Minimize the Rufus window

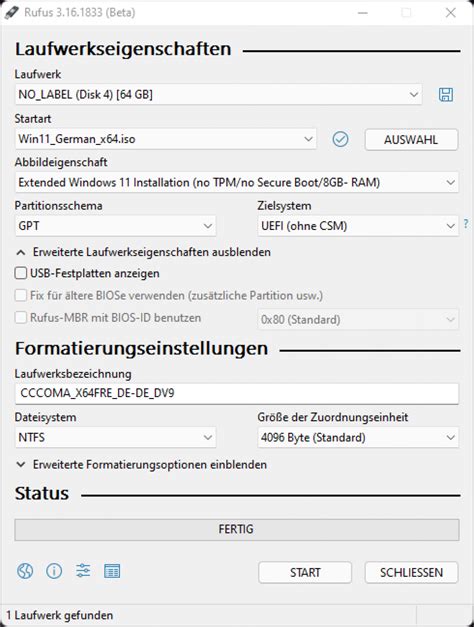tap(363, 13)
